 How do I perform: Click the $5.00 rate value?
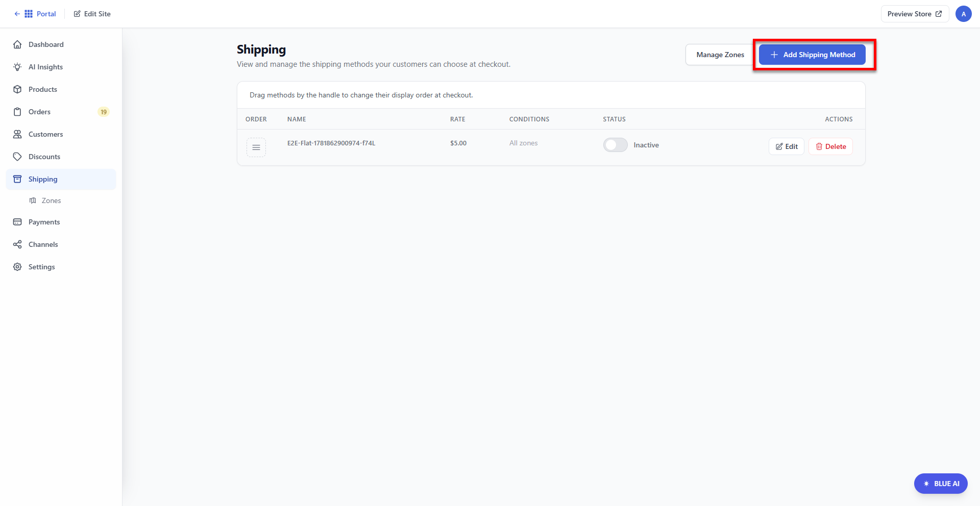click(x=458, y=143)
